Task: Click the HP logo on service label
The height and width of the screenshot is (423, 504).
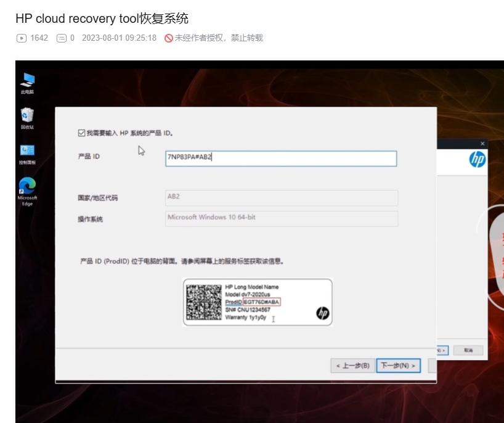Action: click(322, 313)
